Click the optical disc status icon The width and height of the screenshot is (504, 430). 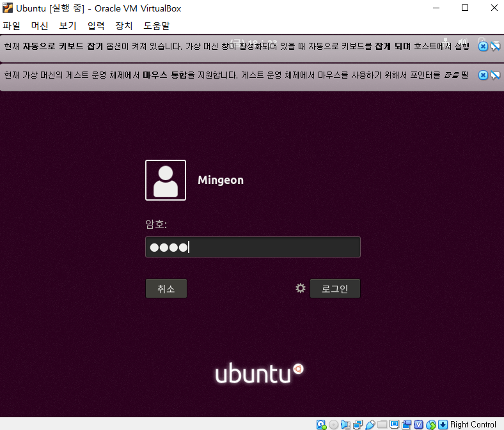point(334,424)
